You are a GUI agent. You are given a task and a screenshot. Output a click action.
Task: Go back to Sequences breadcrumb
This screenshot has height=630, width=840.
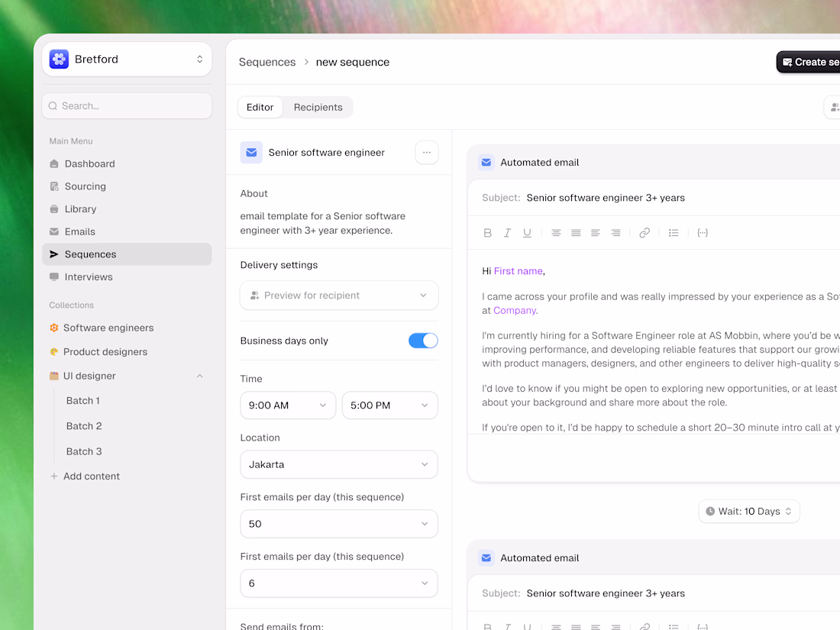click(267, 62)
